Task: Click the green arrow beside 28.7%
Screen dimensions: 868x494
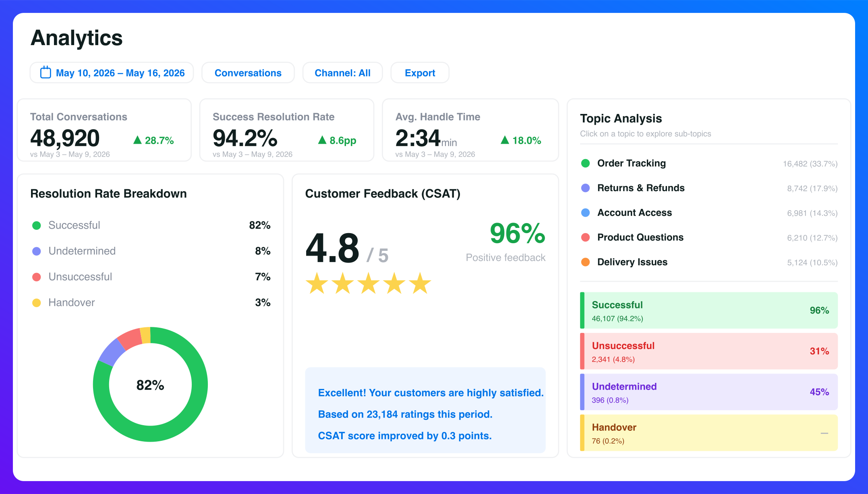Action: pos(137,140)
